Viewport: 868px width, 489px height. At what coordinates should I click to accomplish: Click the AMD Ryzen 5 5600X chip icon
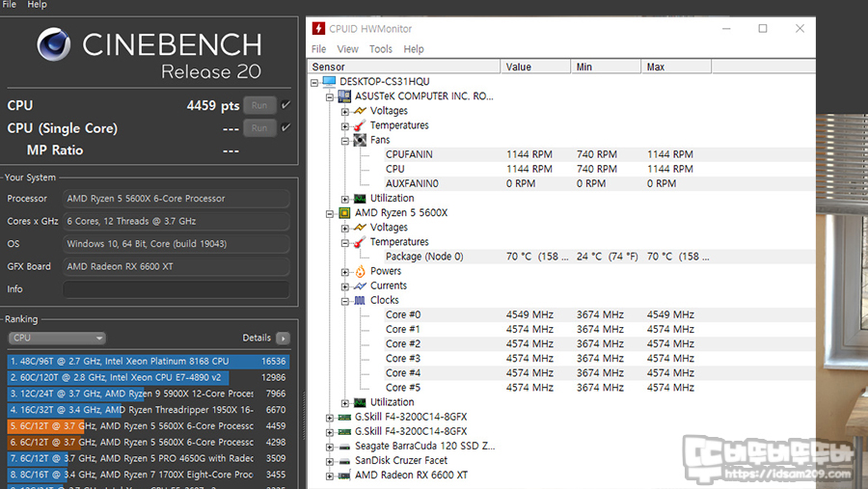(x=344, y=212)
